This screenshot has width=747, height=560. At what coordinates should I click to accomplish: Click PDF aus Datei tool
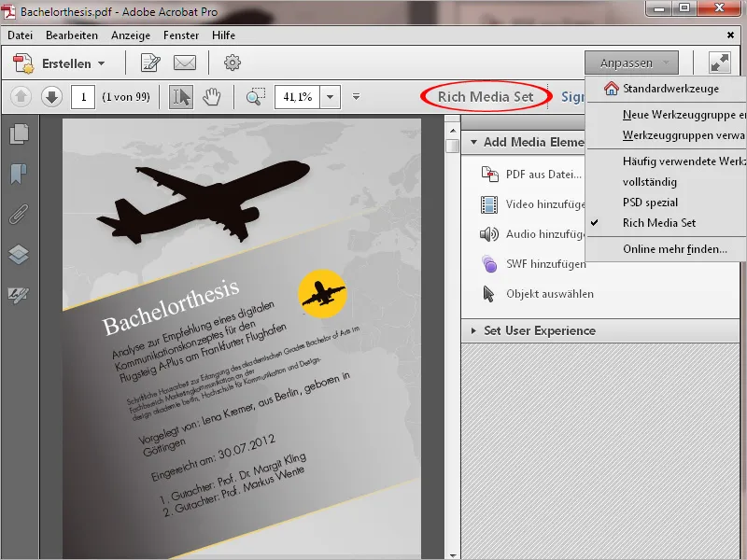click(x=543, y=175)
